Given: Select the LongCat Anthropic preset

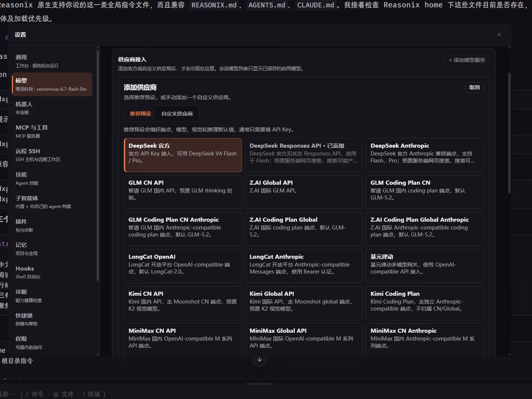Looking at the screenshot, I should [x=303, y=266].
